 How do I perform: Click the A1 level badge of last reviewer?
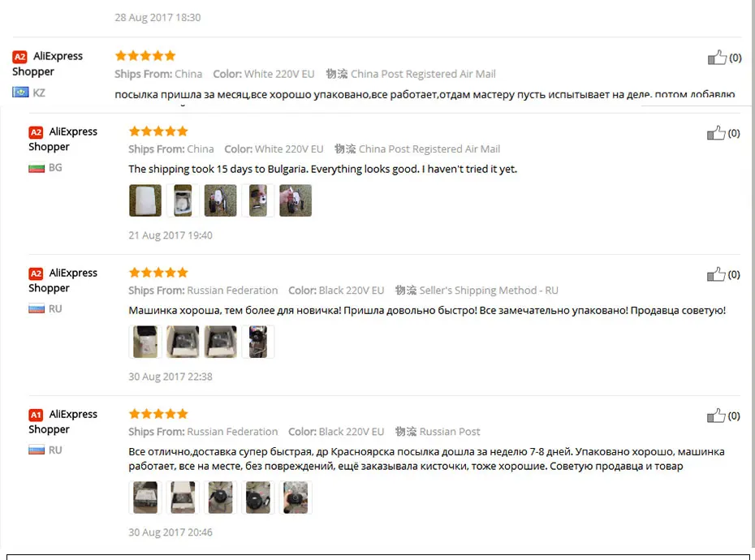click(x=36, y=415)
